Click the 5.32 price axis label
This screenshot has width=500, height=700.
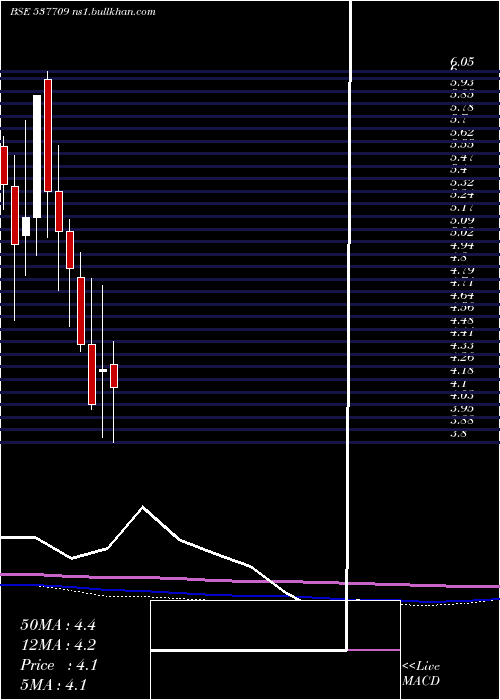(462, 183)
